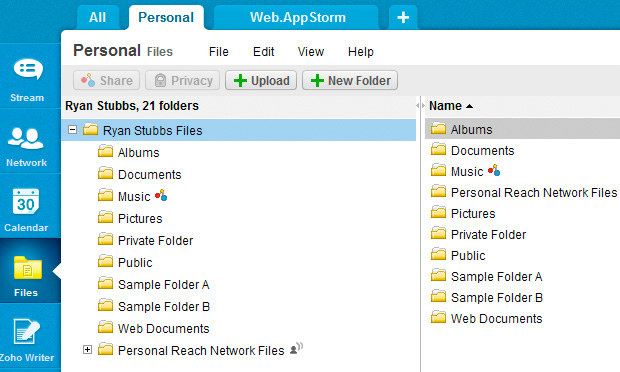Click the New Folder button
Screen dimensions: 620x372
pyautogui.click(x=350, y=81)
